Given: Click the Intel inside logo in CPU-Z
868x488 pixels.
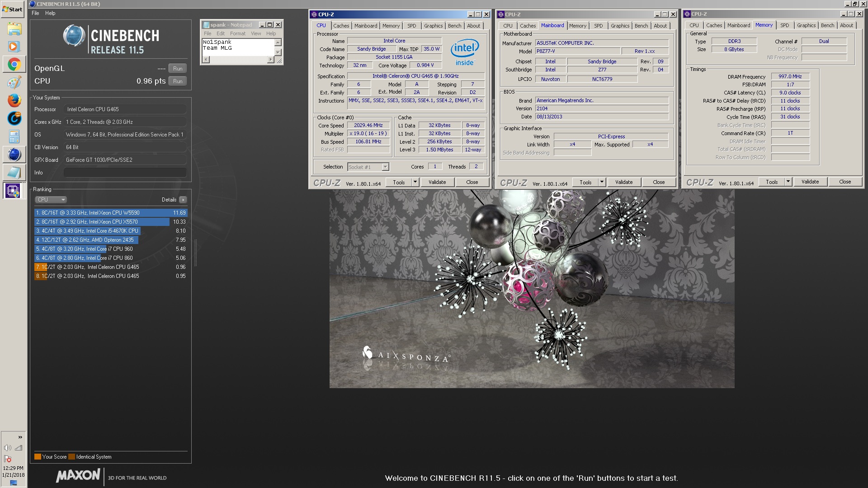Looking at the screenshot, I should (464, 53).
